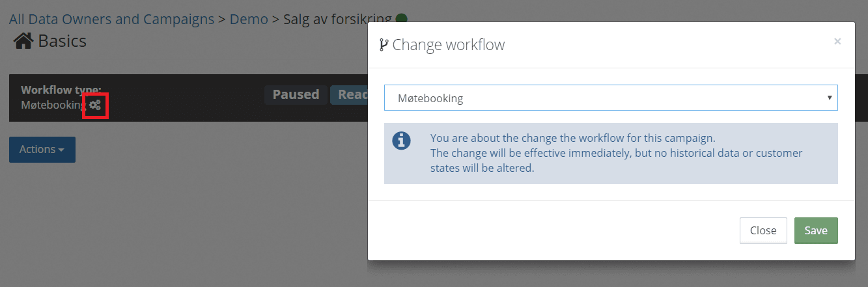Open the Demo breadcrumb link

[249, 20]
